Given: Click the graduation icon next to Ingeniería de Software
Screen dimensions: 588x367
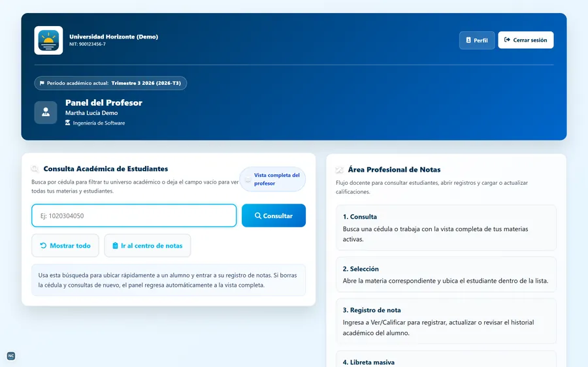Looking at the screenshot, I should pyautogui.click(x=67, y=123).
